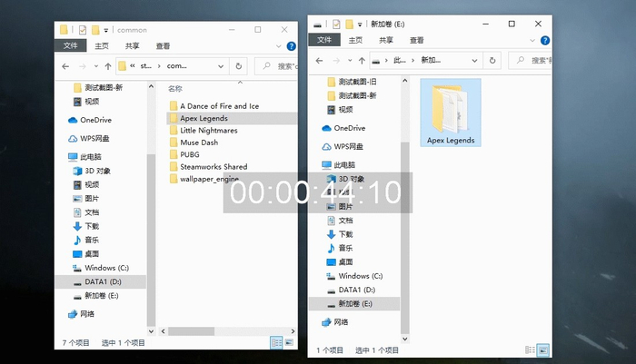Open 查看 tab in E: window
The image size is (636, 364).
coord(416,40)
